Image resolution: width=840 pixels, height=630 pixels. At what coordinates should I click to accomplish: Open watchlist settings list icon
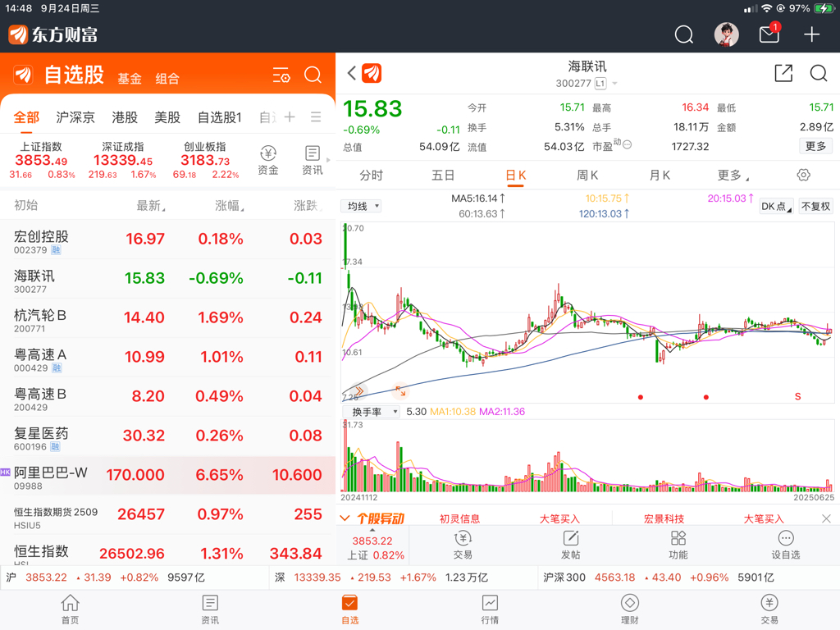281,75
